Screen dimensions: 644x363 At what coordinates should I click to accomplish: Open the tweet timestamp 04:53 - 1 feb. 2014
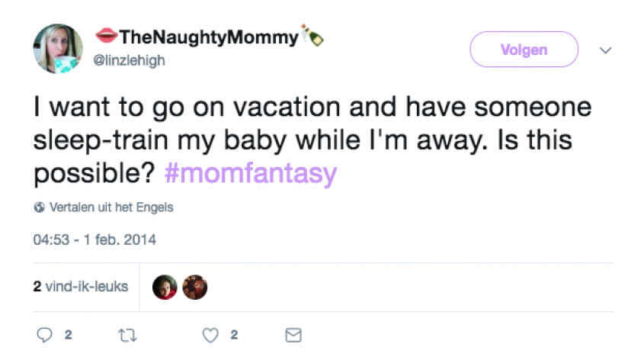point(94,239)
